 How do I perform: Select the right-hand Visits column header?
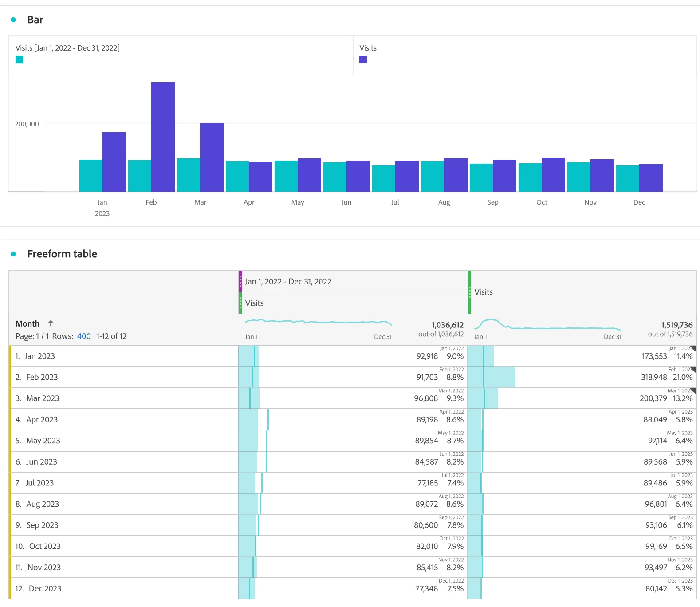(x=582, y=292)
